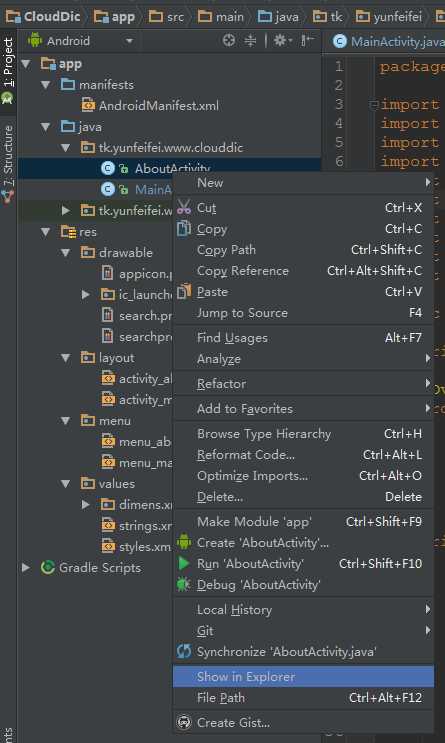Collapse the values folder arrow
Viewport: 445px width, 743px height.
66,483
